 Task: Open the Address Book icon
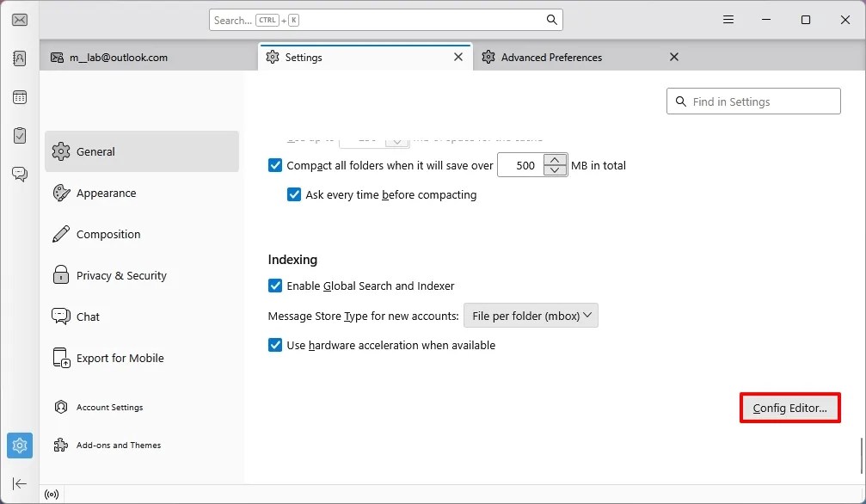point(20,58)
